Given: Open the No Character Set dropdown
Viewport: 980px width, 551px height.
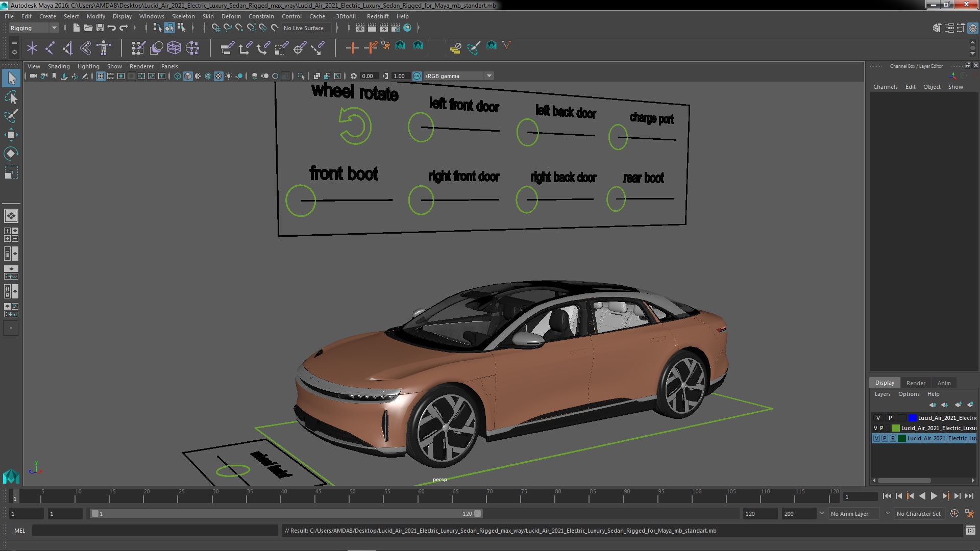Looking at the screenshot, I should [x=920, y=514].
